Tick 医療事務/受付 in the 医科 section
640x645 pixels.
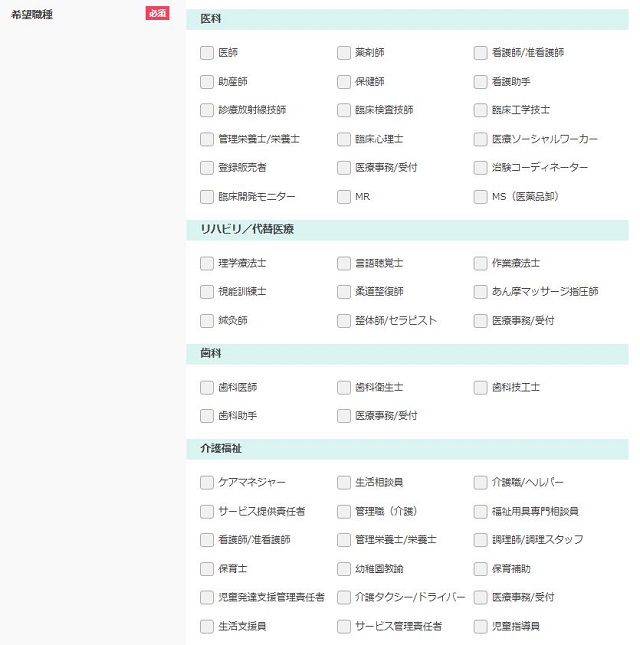point(343,167)
